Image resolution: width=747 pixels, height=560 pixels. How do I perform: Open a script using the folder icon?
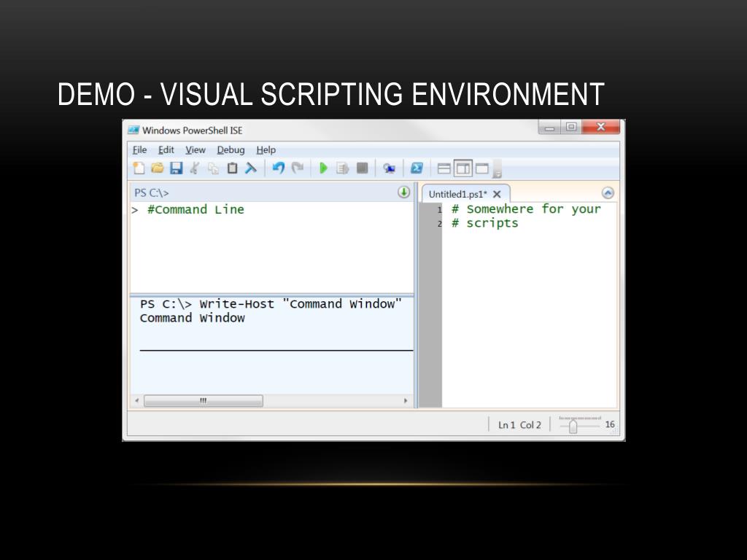[x=158, y=168]
